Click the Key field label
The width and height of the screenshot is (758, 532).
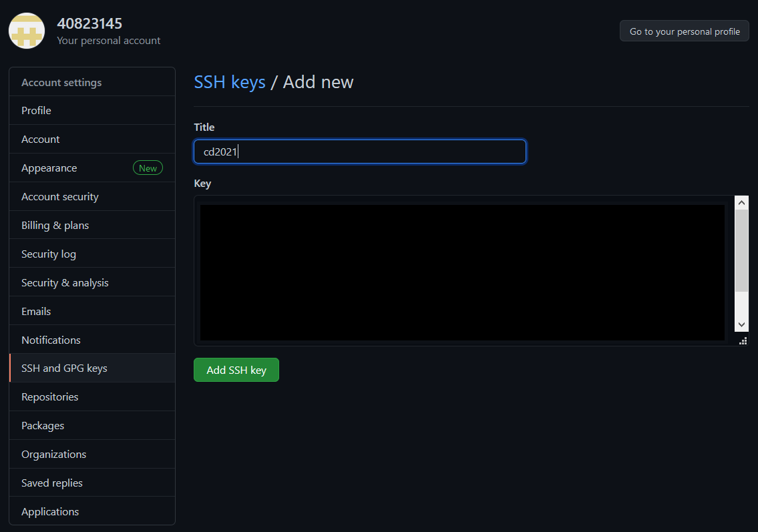[202, 184]
